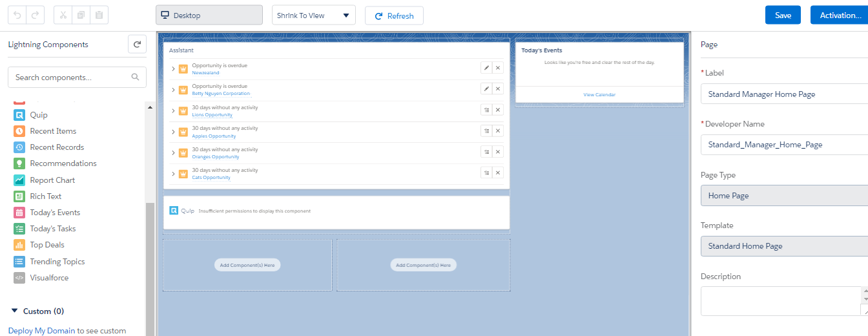Open the Apples Opportunity link
868x336 pixels.
coord(214,136)
